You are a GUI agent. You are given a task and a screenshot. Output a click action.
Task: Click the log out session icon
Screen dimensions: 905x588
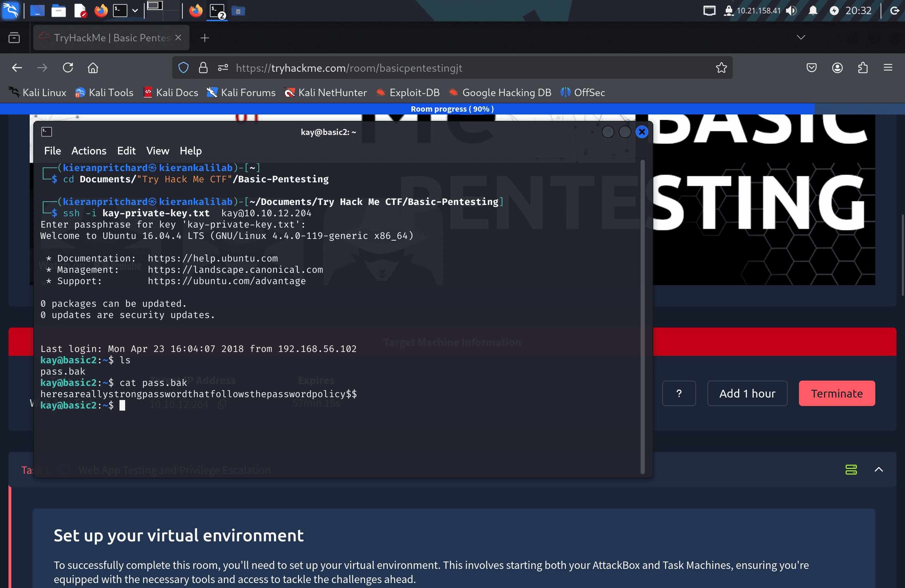[x=895, y=11]
